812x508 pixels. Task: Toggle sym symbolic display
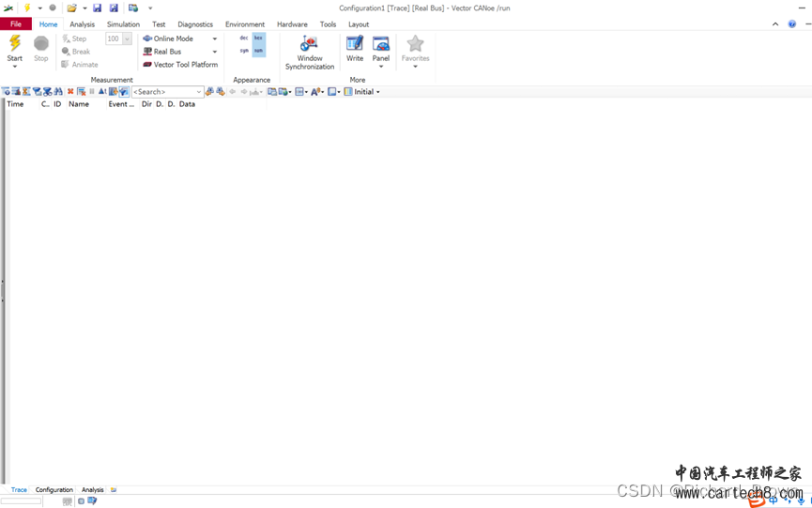point(244,51)
